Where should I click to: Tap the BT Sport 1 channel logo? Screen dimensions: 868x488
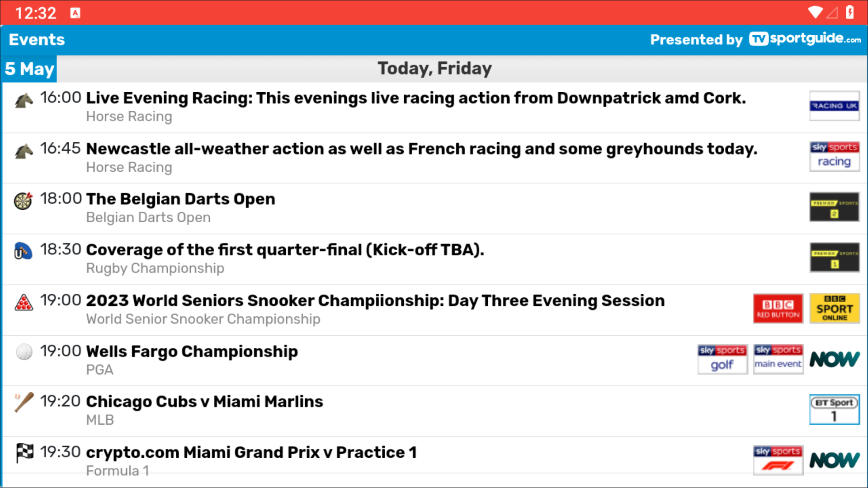point(834,410)
